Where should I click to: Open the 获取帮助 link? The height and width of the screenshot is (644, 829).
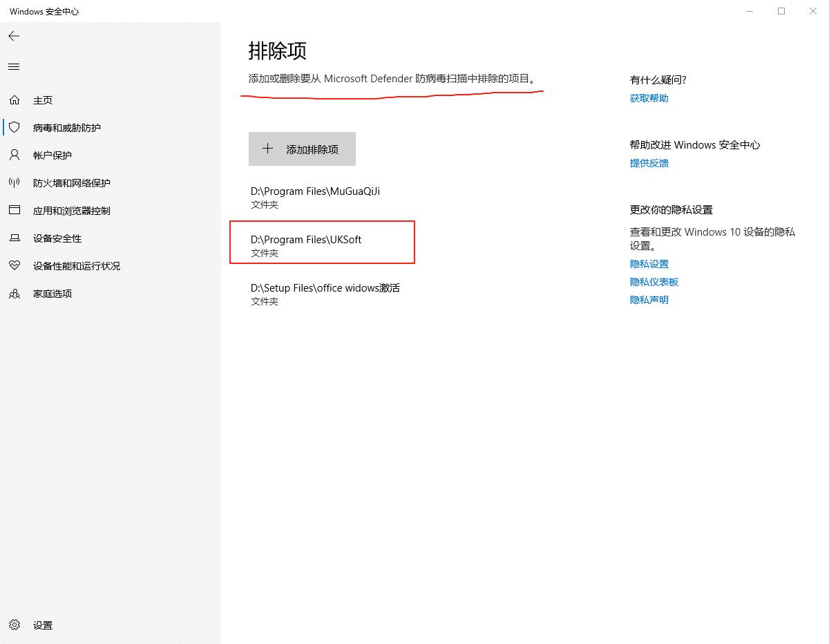point(649,98)
